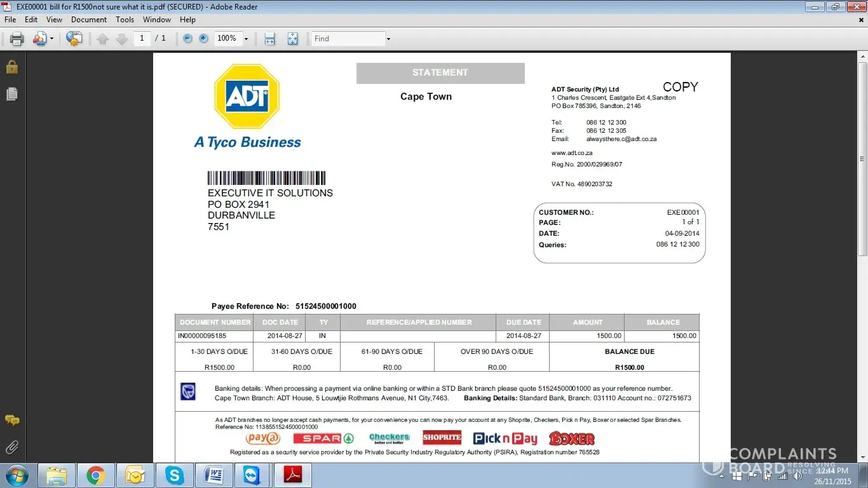
Task: Click the Find text field
Action: coord(348,39)
